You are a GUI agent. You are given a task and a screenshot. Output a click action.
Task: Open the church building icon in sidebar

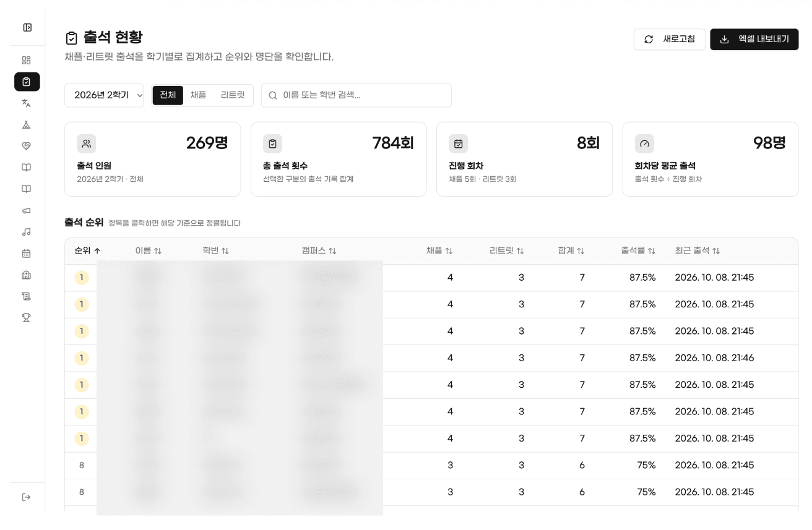point(27,275)
